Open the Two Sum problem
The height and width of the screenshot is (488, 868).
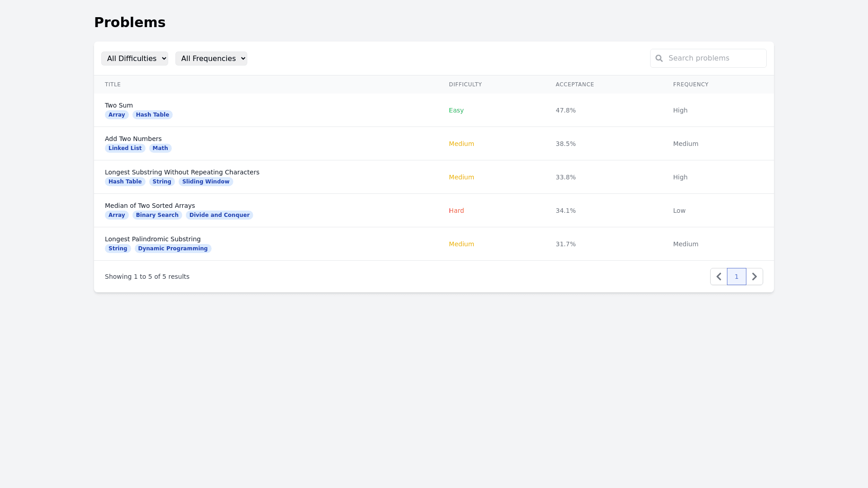(118, 105)
